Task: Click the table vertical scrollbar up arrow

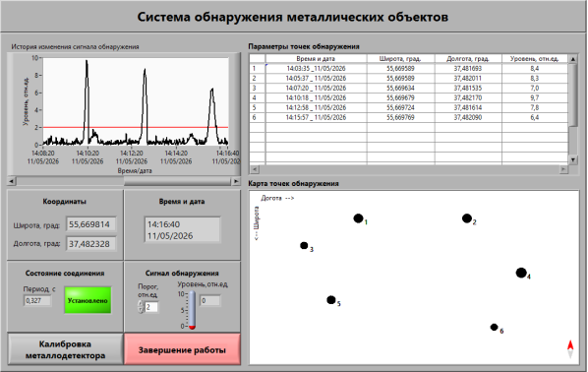Action: [572, 59]
